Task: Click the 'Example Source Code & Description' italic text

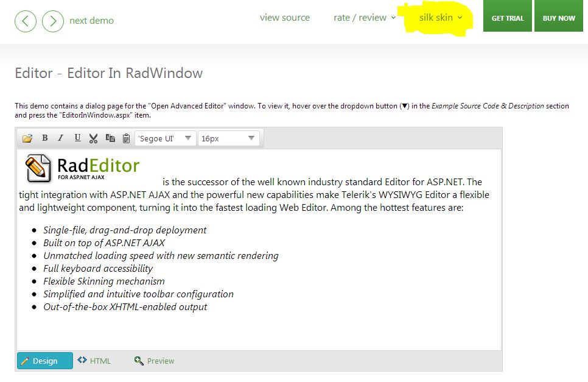Action: click(488, 106)
